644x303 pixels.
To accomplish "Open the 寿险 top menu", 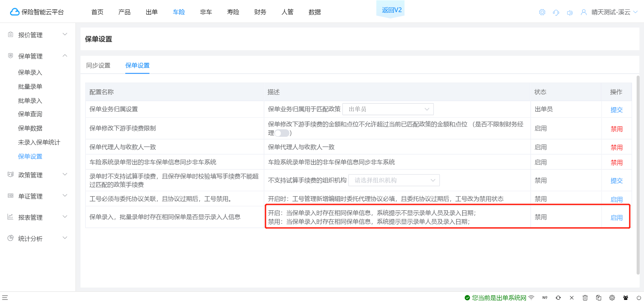I will coord(233,12).
